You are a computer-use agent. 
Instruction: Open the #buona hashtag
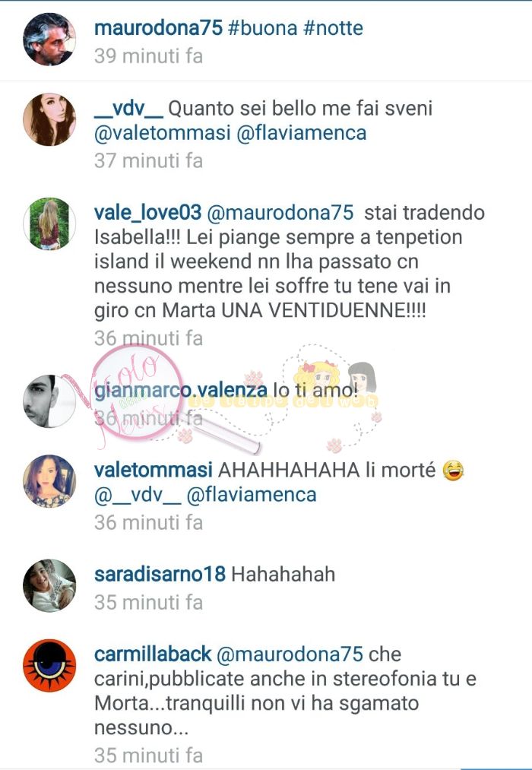tap(263, 28)
